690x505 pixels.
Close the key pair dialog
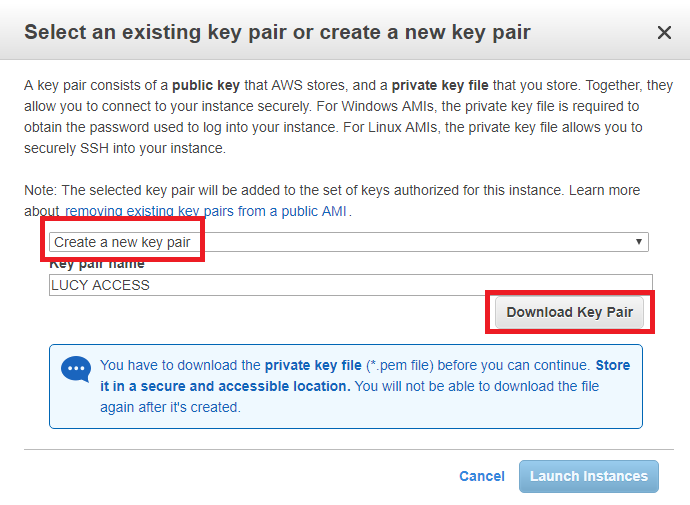point(664,33)
